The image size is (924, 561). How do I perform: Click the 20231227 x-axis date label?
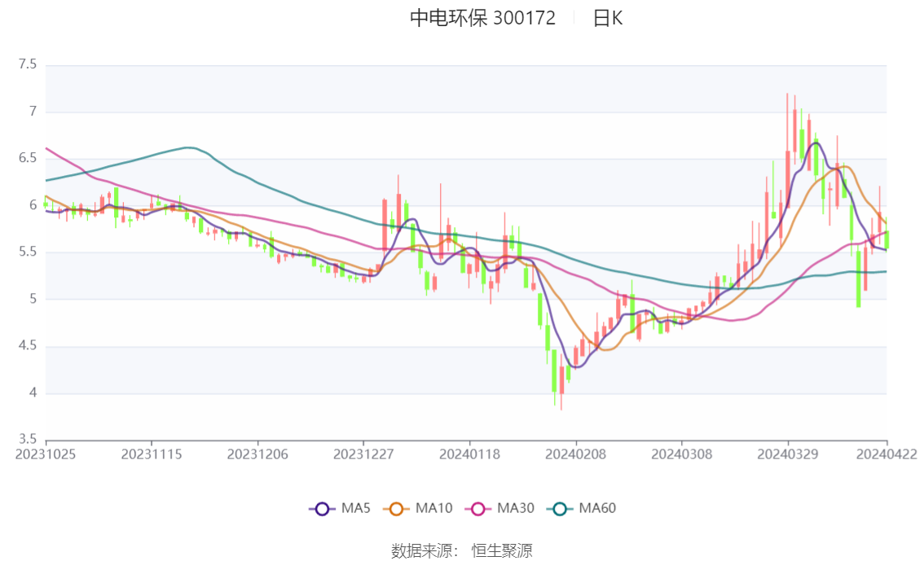coord(363,454)
